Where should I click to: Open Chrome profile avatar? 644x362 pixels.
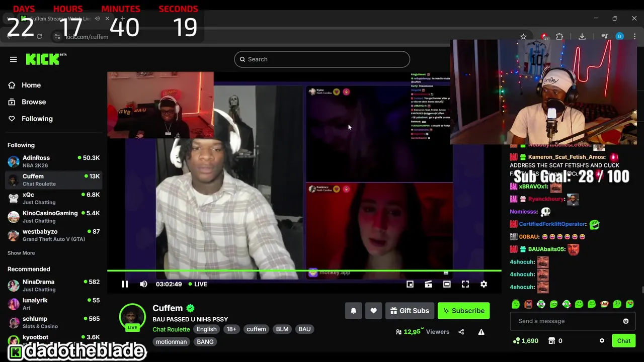pos(620,37)
